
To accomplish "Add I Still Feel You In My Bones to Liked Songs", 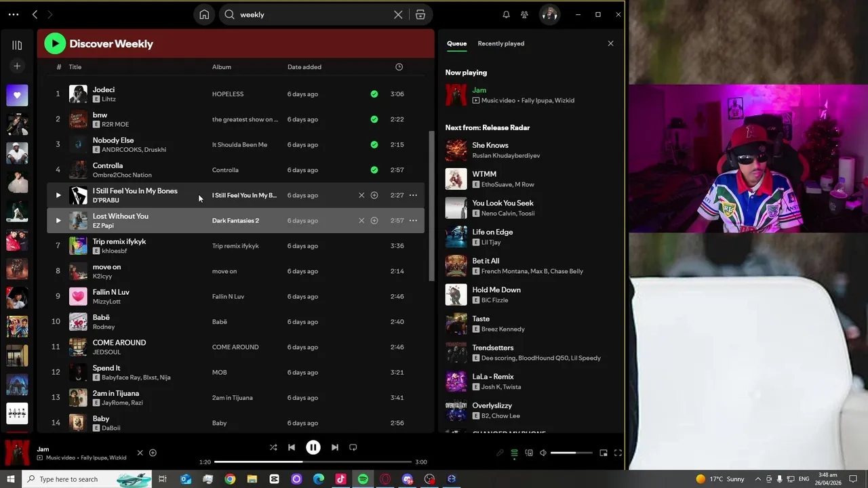I will point(374,195).
